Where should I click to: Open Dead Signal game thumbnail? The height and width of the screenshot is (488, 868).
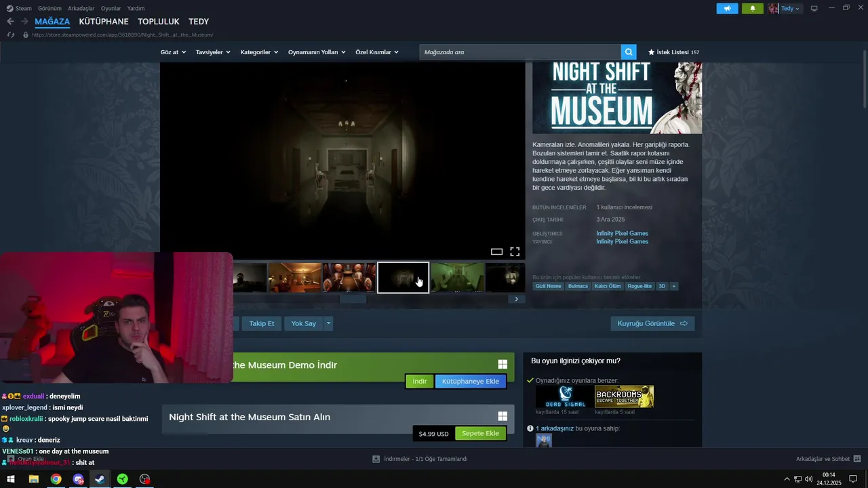[564, 396]
